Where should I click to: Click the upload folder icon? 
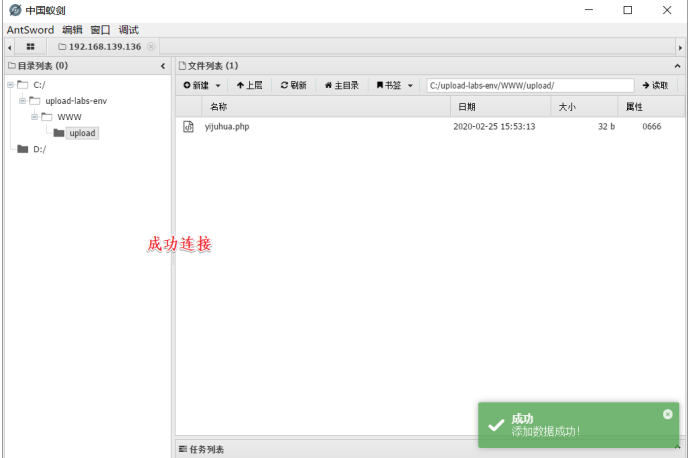59,133
